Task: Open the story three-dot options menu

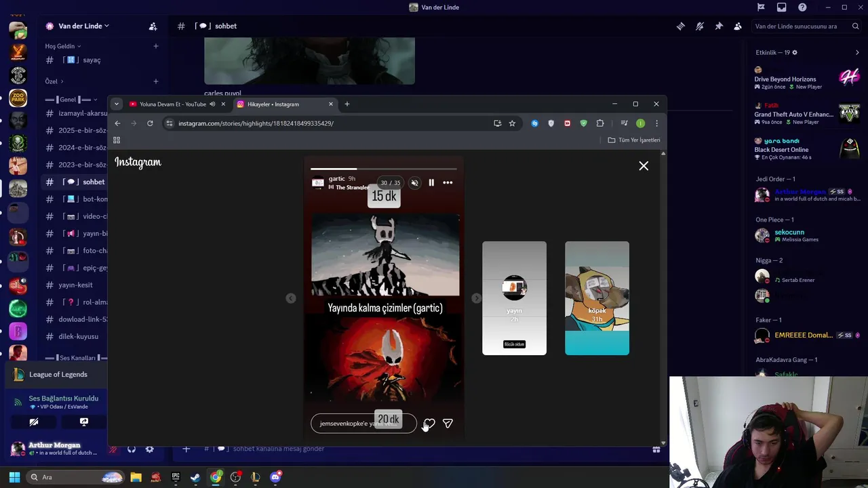Action: pyautogui.click(x=448, y=182)
